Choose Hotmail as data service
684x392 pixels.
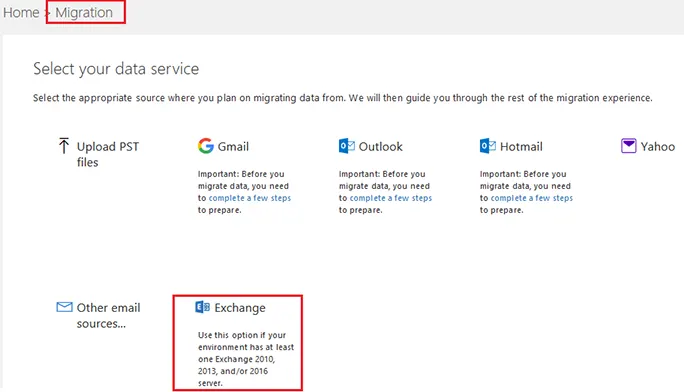click(x=521, y=147)
